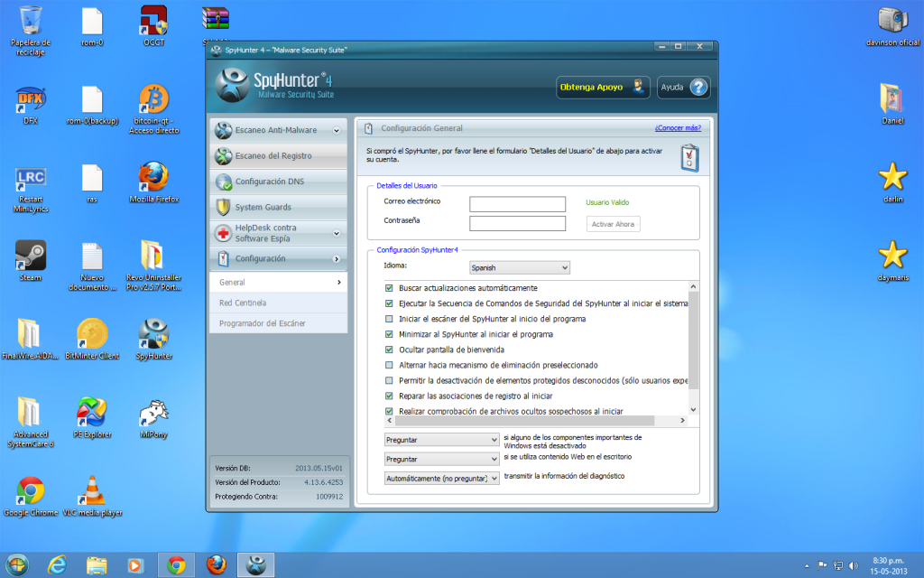Viewport: 924px width, 578px height.
Task: Open the Red Centinela submenu item
Action: click(278, 303)
